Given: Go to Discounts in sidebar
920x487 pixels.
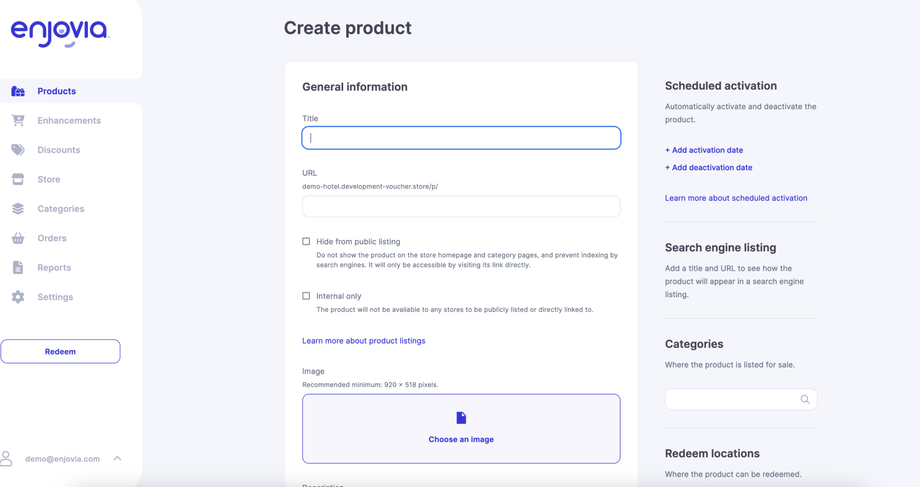Looking at the screenshot, I should coord(59,150).
